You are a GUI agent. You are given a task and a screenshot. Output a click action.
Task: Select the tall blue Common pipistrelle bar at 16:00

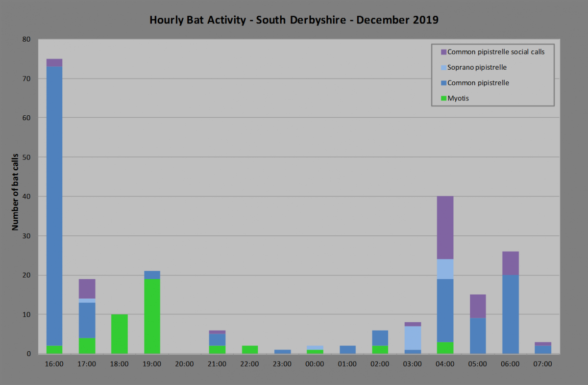point(54,206)
